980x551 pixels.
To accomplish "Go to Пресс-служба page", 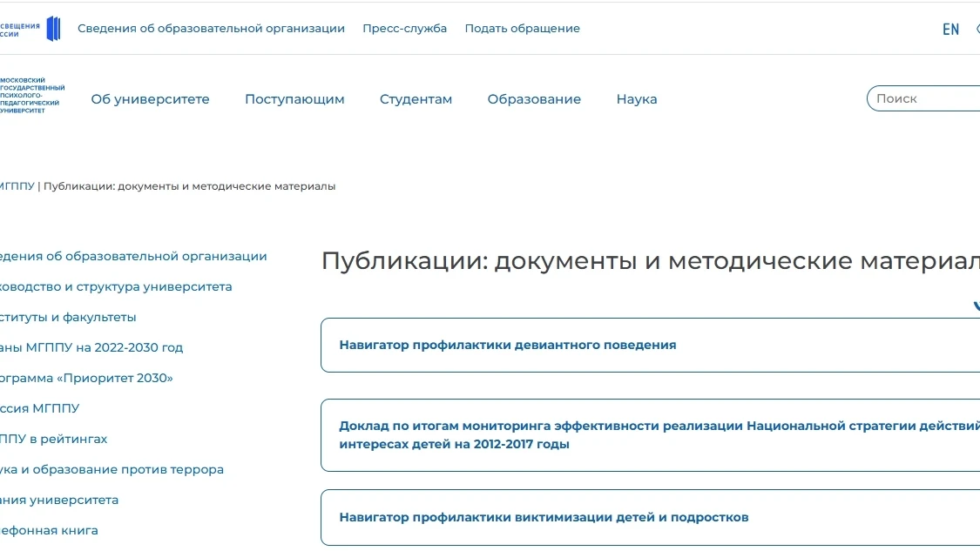I will 404,28.
